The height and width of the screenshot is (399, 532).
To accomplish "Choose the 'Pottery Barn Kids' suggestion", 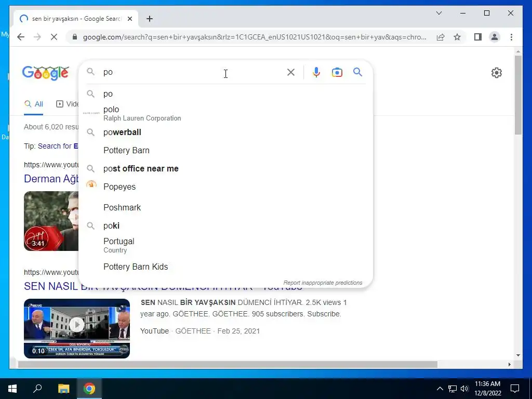I will [225, 267].
